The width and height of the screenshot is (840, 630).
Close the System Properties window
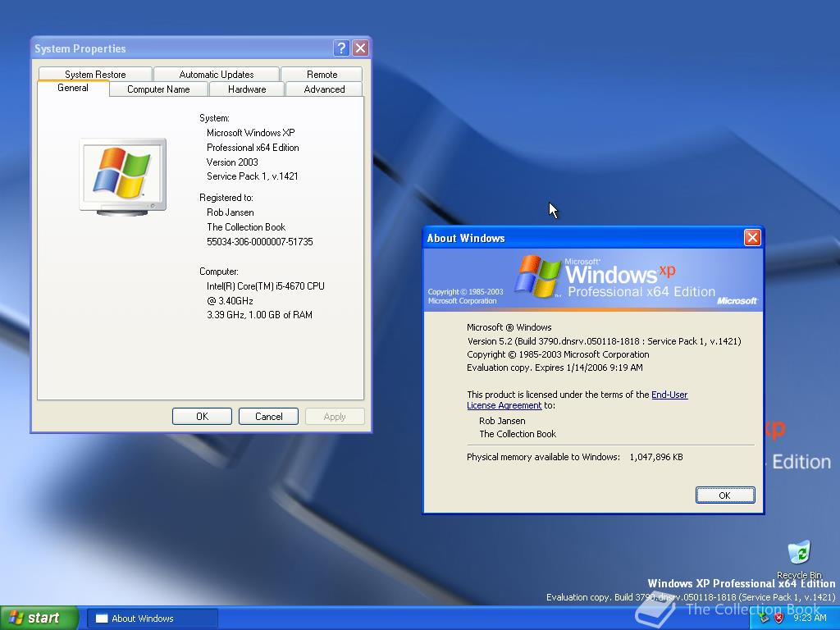361,48
